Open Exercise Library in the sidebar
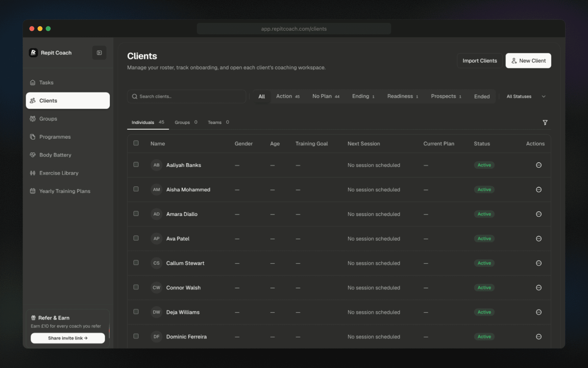Screen dimensions: 588x368 tap(68, 173)
